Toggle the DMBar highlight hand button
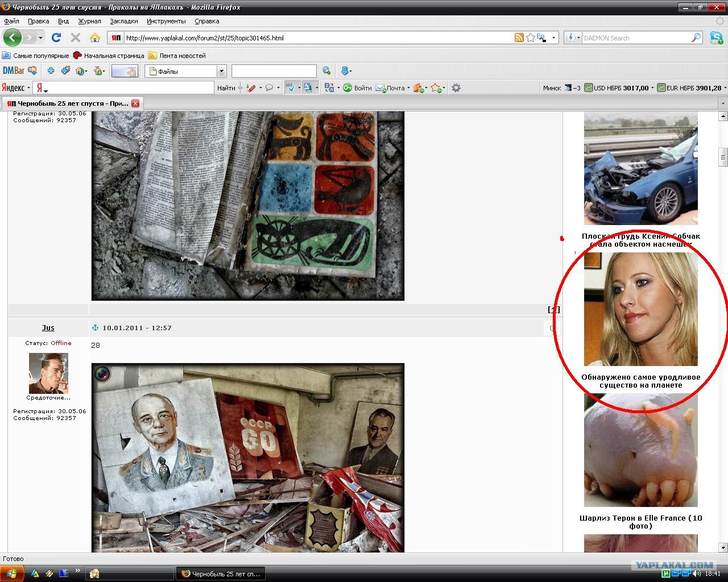 (125, 71)
